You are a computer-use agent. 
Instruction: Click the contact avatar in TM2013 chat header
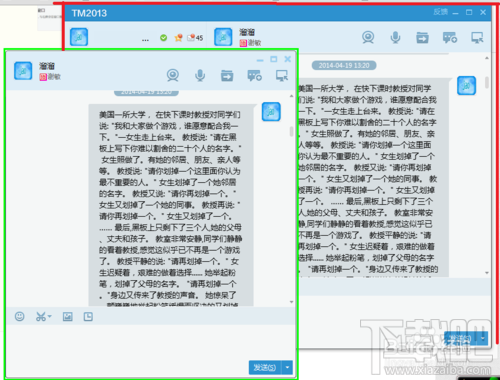point(223,37)
